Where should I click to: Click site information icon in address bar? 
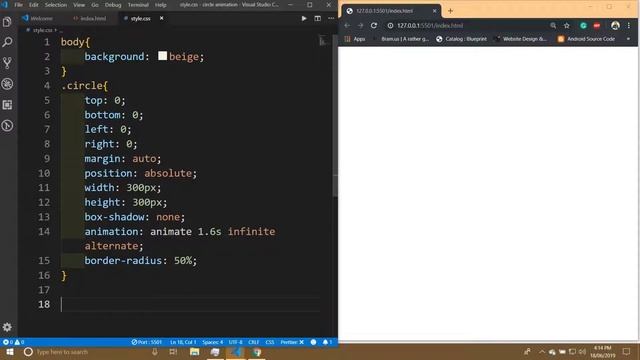(390, 25)
